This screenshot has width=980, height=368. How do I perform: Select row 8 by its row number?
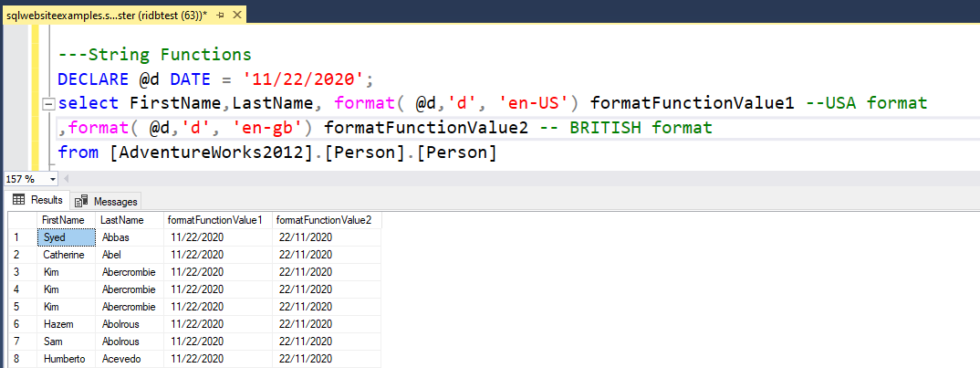[23, 359]
